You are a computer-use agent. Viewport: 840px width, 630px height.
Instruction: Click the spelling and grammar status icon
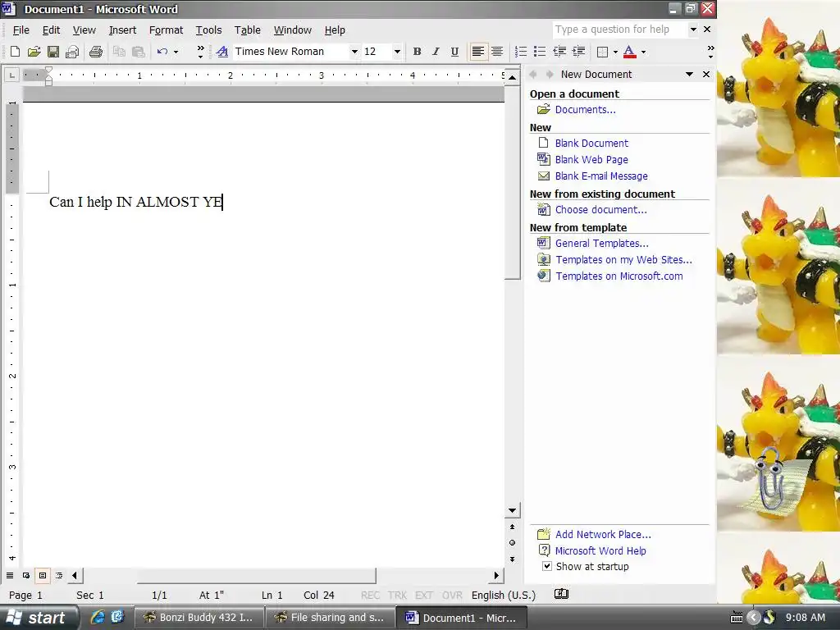561,594
